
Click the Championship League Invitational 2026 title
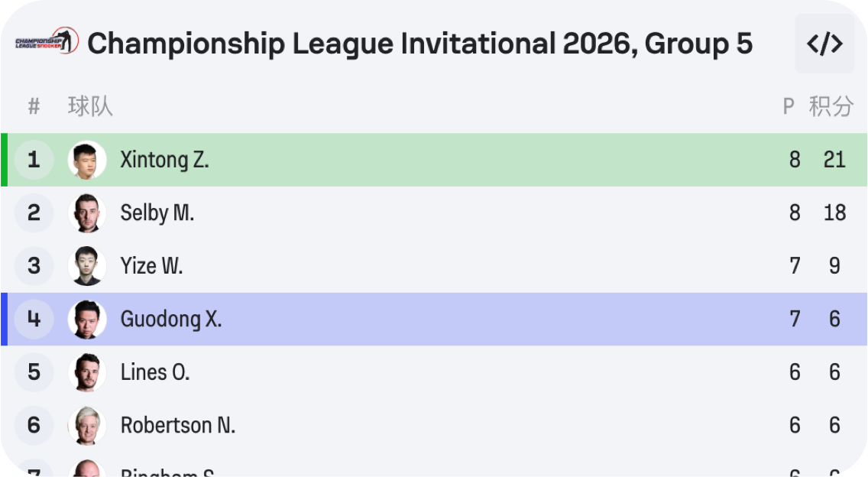tap(419, 44)
